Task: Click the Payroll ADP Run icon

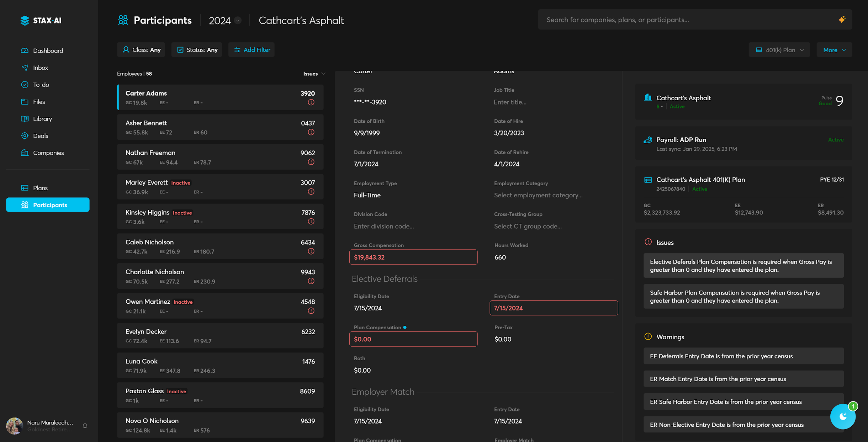Action: (x=648, y=140)
